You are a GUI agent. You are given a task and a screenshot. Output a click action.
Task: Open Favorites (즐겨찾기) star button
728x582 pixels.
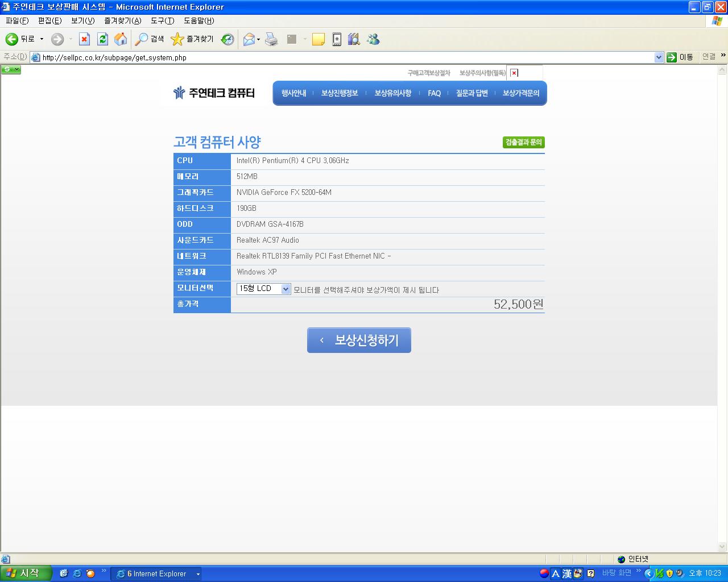[x=192, y=39]
